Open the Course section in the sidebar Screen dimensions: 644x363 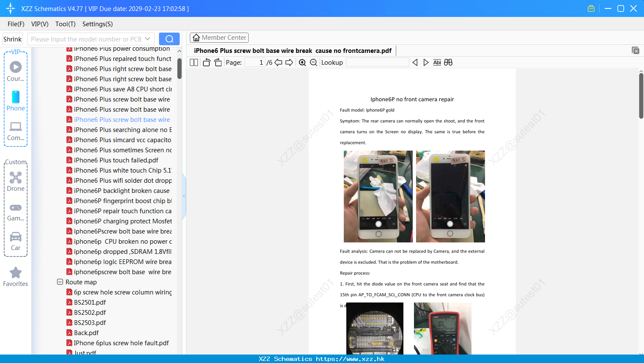[x=16, y=71]
